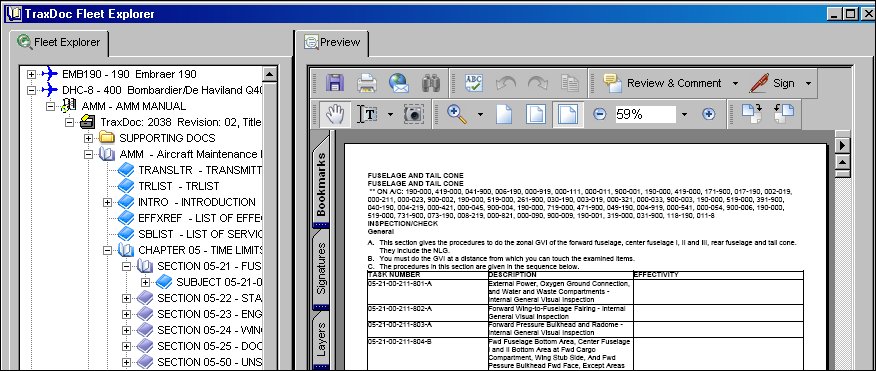
Task: Expand the SUBJECT 05-21-0 node
Action: 145,282
